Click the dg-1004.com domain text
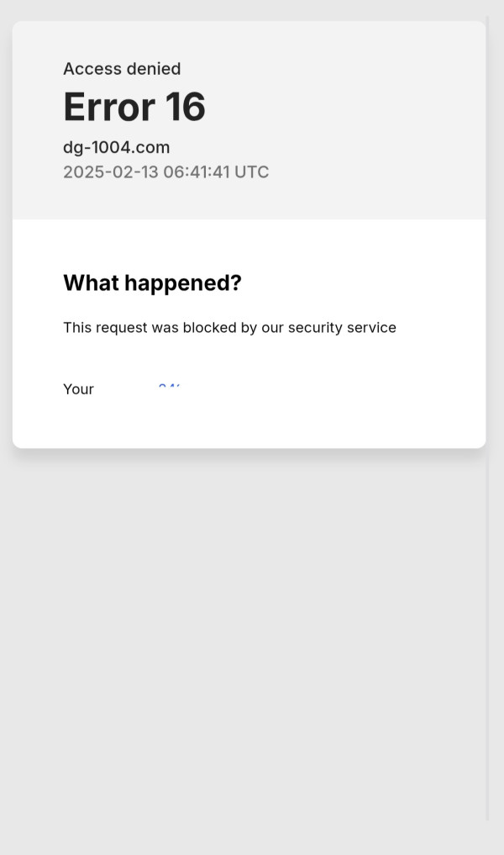 click(x=117, y=147)
